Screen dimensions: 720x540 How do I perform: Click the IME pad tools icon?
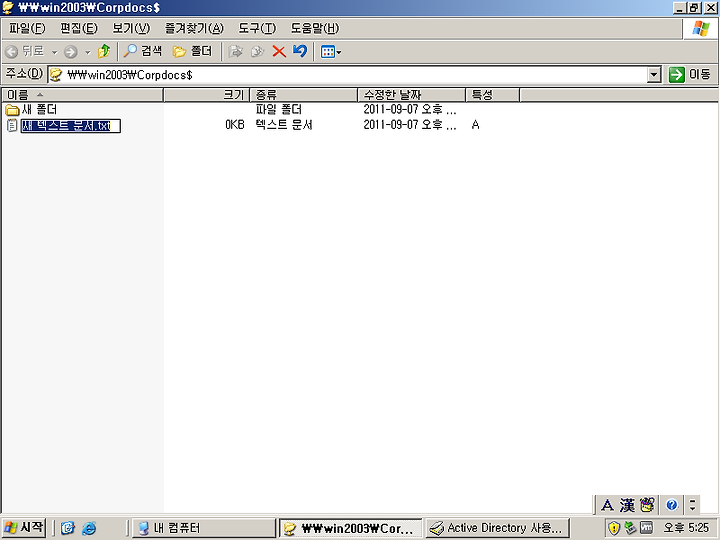click(x=647, y=505)
